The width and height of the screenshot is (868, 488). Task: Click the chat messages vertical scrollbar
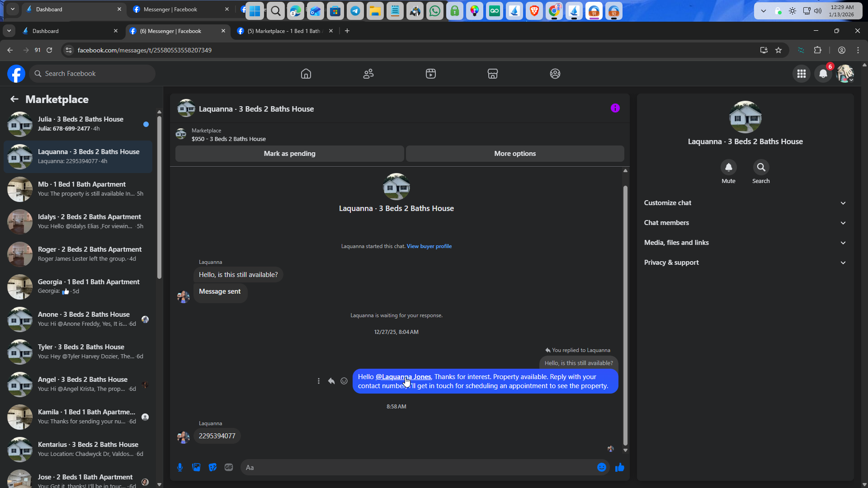[x=625, y=316]
